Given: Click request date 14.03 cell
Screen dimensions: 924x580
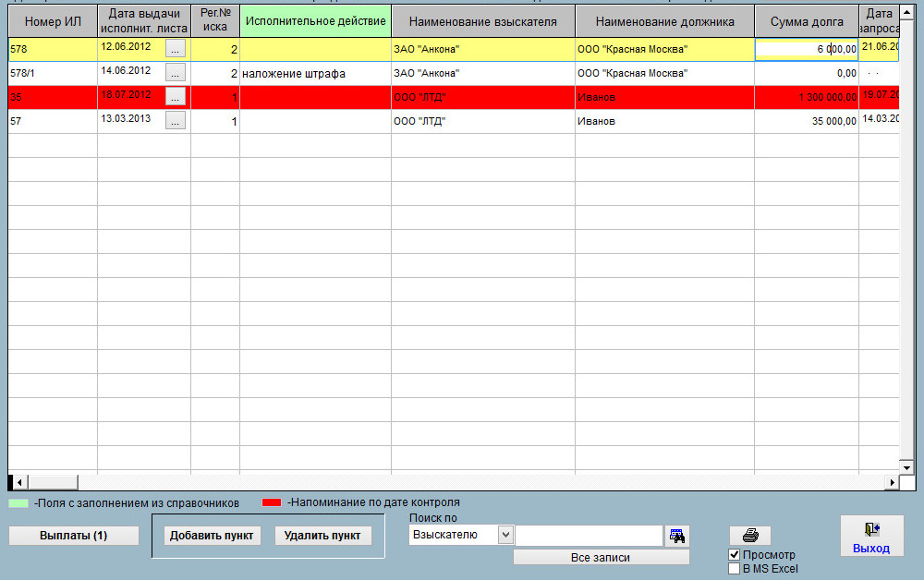Looking at the screenshot, I should tap(879, 119).
